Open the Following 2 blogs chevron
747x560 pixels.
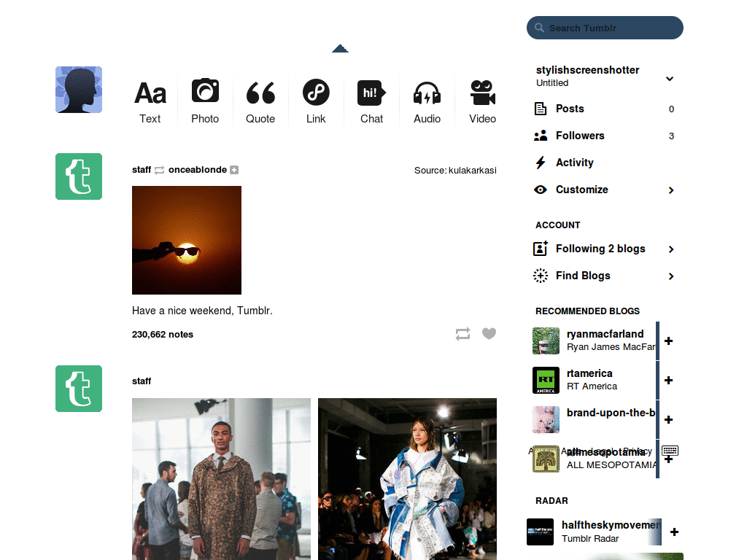pyautogui.click(x=671, y=249)
